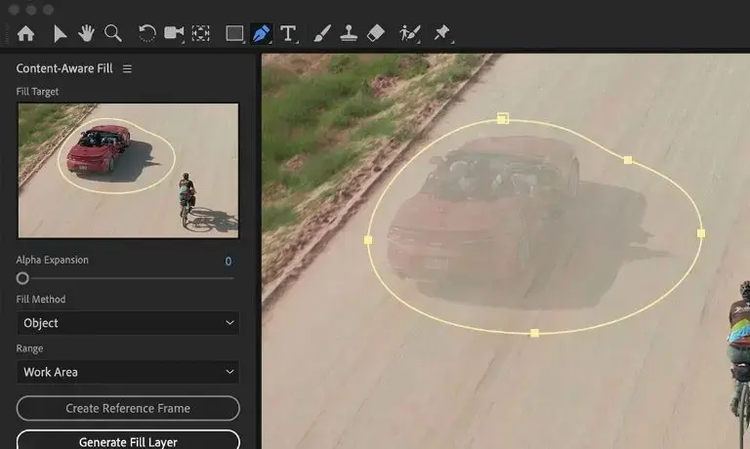Select the Pan Behind anchor point tool
750x449 pixels.
pyautogui.click(x=201, y=33)
